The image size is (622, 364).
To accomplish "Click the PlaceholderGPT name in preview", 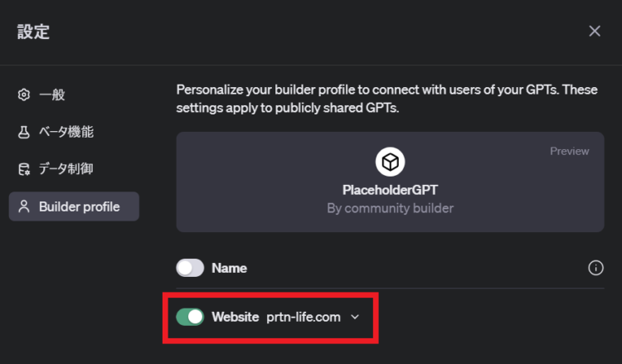I will click(x=390, y=190).
